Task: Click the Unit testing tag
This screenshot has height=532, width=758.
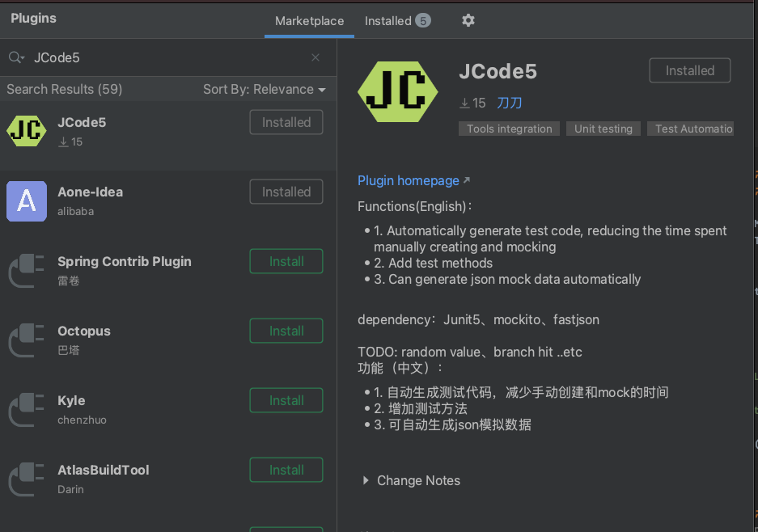Action: (x=603, y=129)
